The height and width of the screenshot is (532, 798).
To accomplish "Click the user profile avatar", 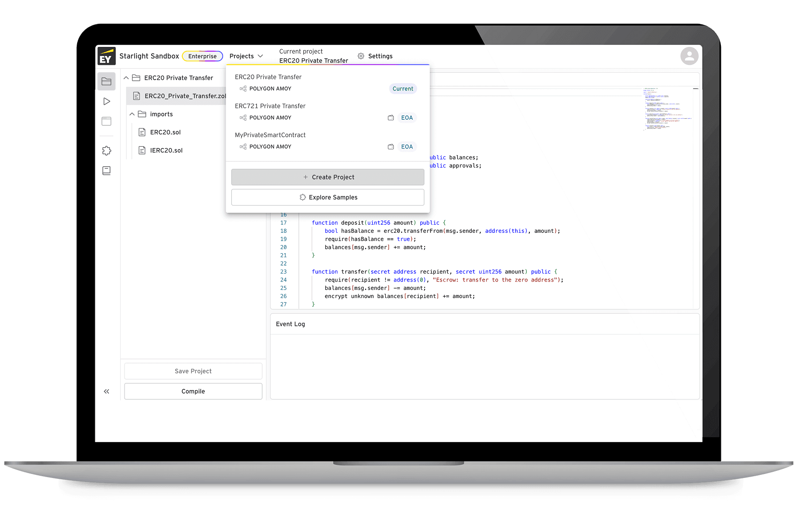I will [x=689, y=56].
